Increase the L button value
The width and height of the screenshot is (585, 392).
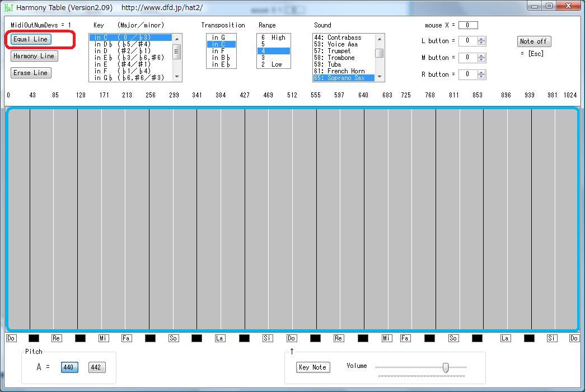pos(481,39)
